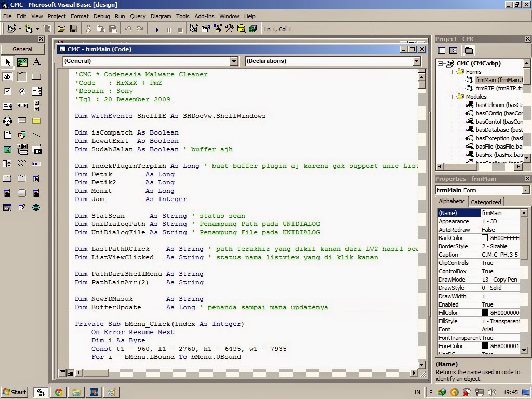532x399 pixels.
Task: Click the Save Project floppy disk icon
Action: click(x=74, y=29)
